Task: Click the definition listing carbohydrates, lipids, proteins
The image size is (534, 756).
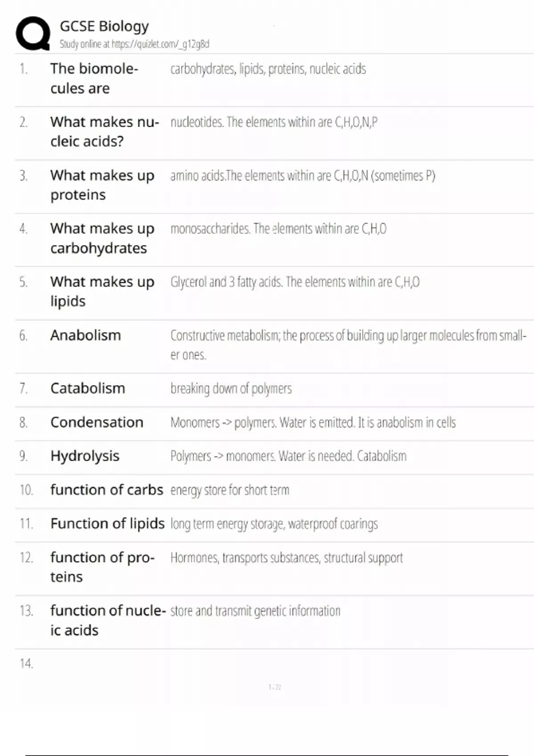Action: point(268,69)
